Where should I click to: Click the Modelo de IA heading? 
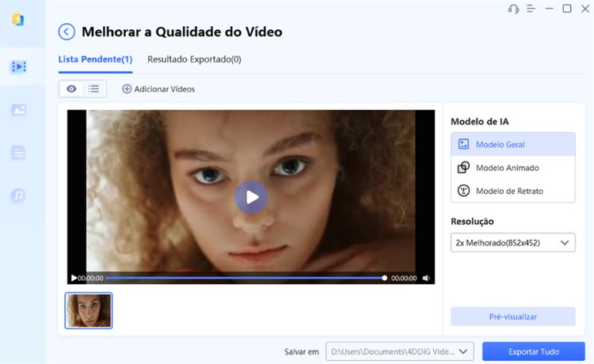(480, 121)
